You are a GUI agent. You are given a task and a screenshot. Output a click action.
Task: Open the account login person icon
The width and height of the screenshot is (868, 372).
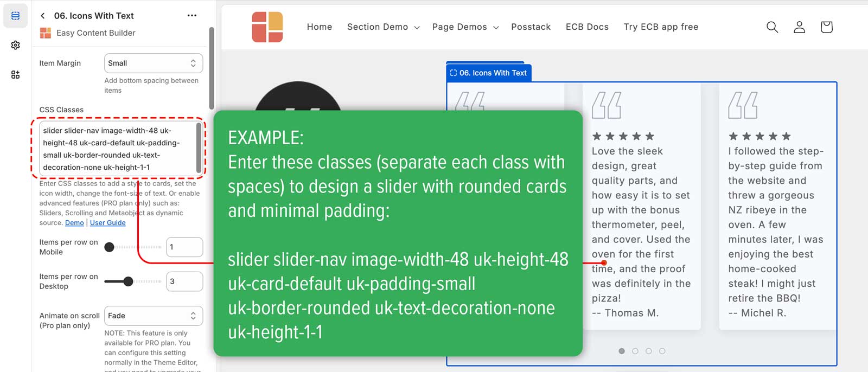click(x=799, y=27)
